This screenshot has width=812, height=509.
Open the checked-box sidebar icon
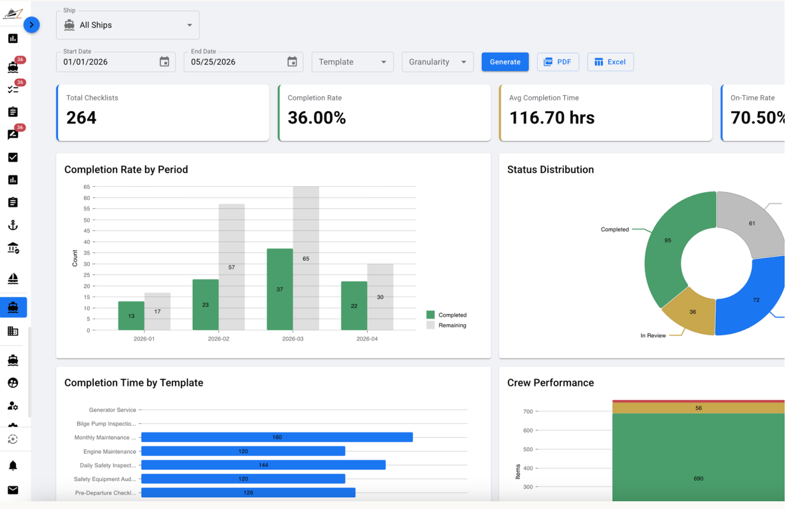[x=13, y=158]
